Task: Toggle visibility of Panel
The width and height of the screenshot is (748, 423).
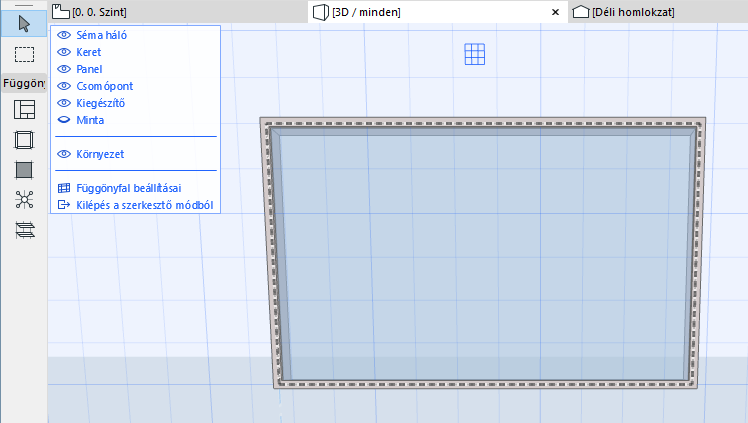Action: (64, 69)
